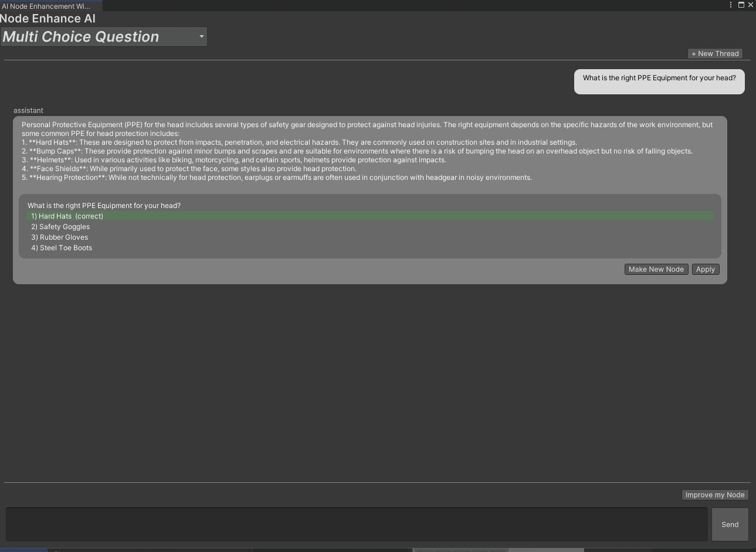The height and width of the screenshot is (552, 756).
Task: Click the Make New Node button
Action: coord(656,269)
